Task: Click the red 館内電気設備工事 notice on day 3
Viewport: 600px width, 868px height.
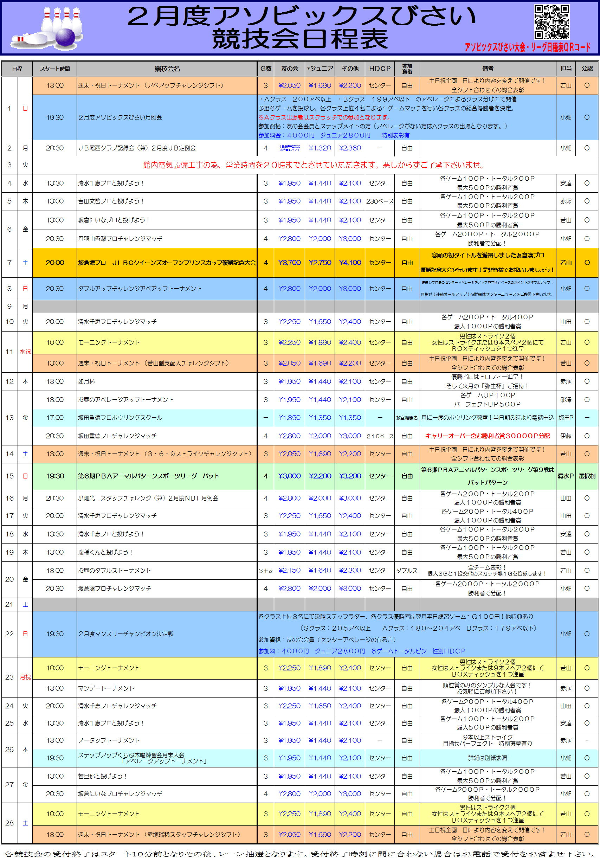Action: pyautogui.click(x=314, y=165)
